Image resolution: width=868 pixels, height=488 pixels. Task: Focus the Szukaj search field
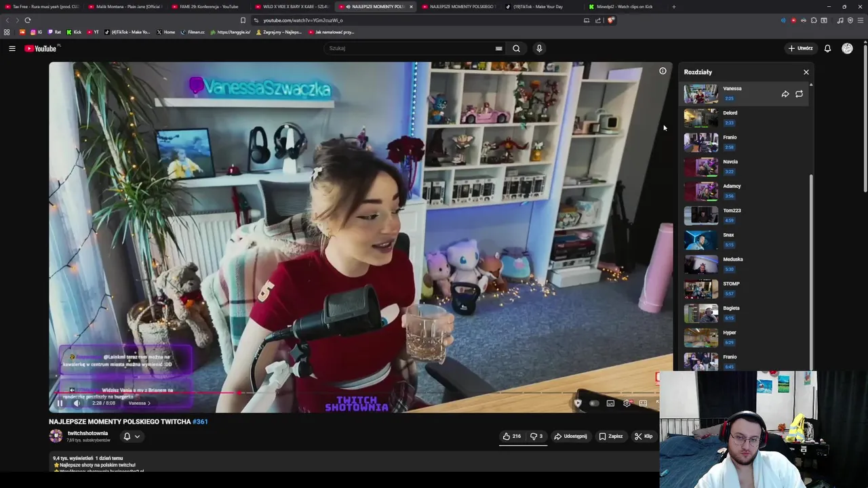[410, 48]
